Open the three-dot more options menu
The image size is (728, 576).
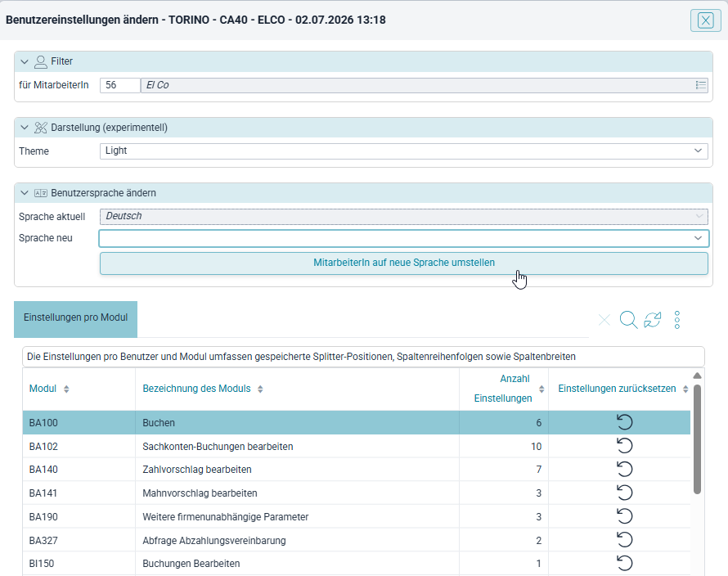pos(677,320)
